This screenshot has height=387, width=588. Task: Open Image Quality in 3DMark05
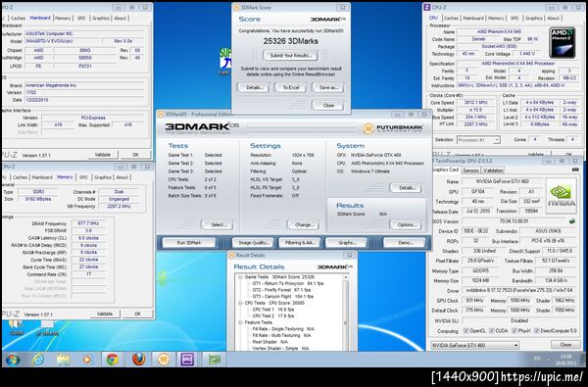(x=254, y=243)
